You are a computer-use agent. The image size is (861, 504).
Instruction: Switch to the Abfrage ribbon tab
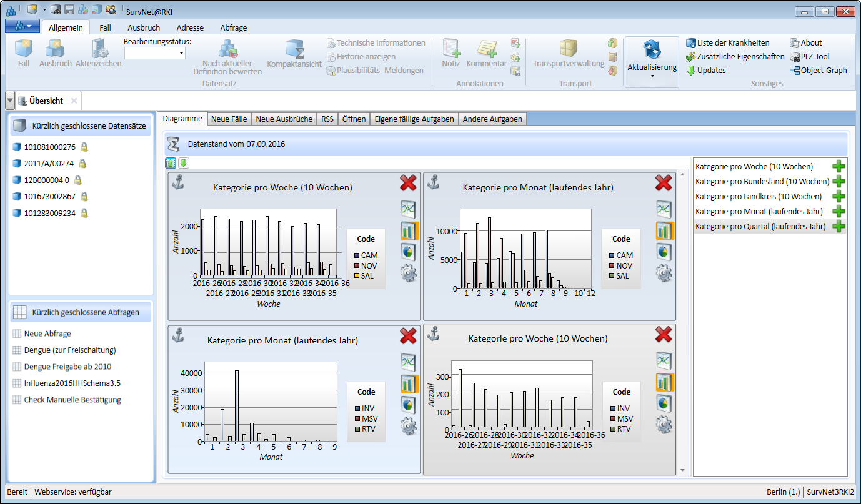coord(233,27)
